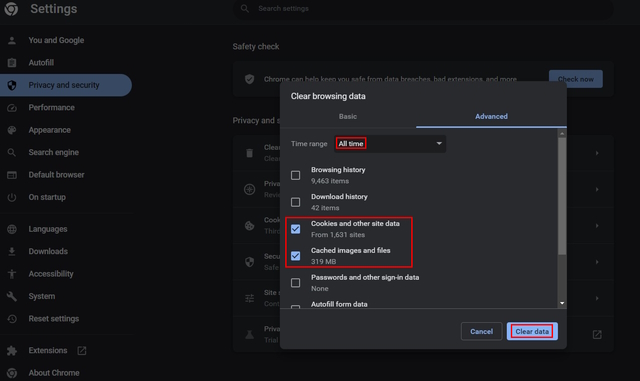Click the Privacy Guide compass icon

(x=249, y=189)
